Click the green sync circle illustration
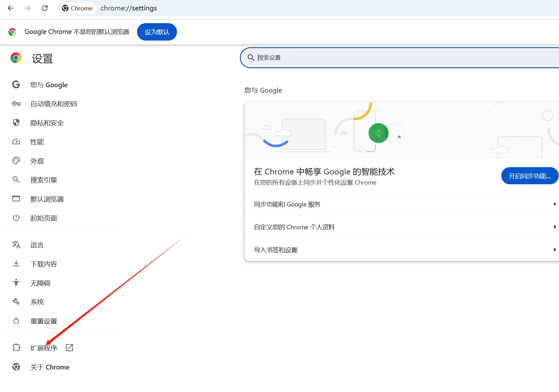The height and width of the screenshot is (392, 559). pos(378,133)
